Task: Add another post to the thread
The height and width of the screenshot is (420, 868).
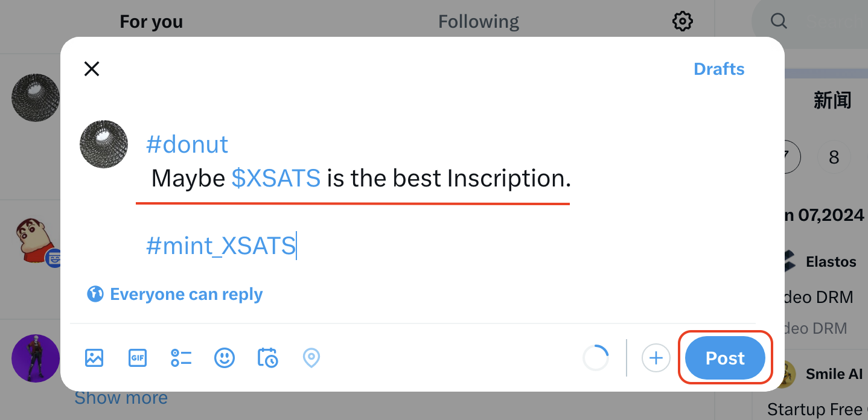Action: [x=656, y=358]
